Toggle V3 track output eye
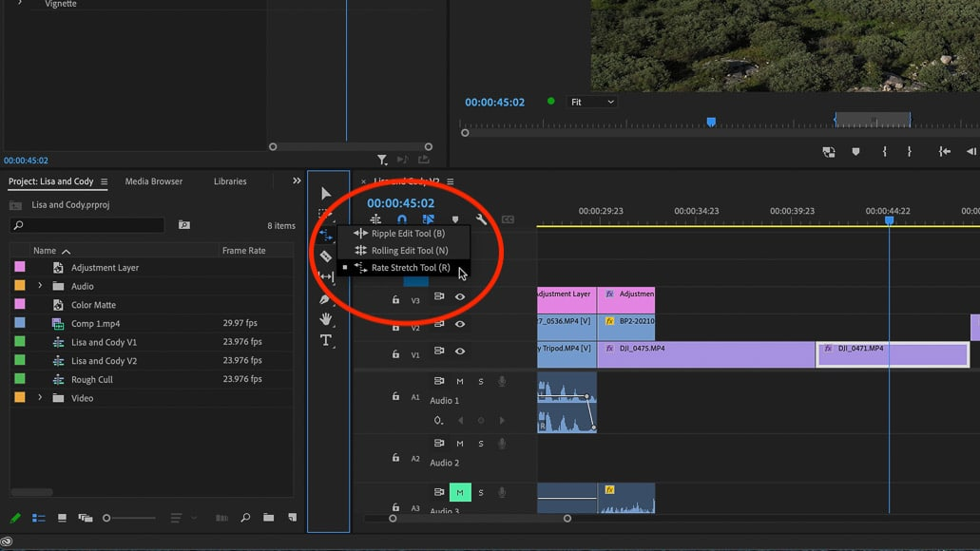Viewport: 980px width, 551px height. coord(460,296)
